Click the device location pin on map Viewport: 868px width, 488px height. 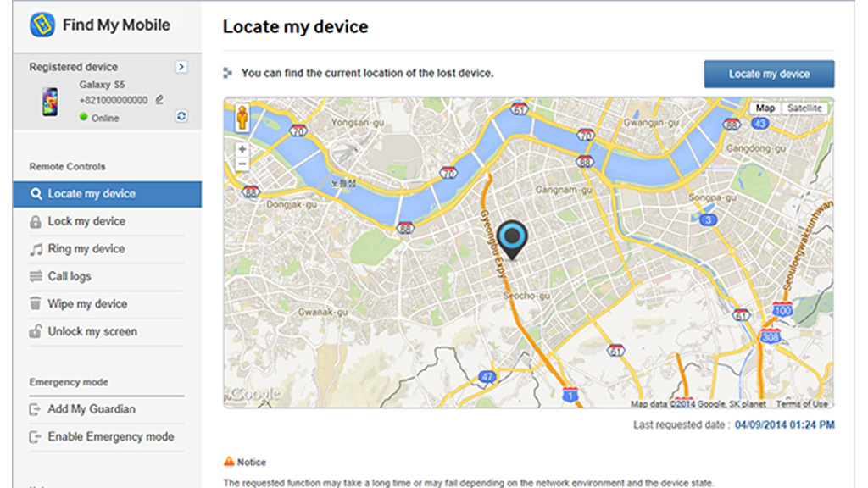512,238
